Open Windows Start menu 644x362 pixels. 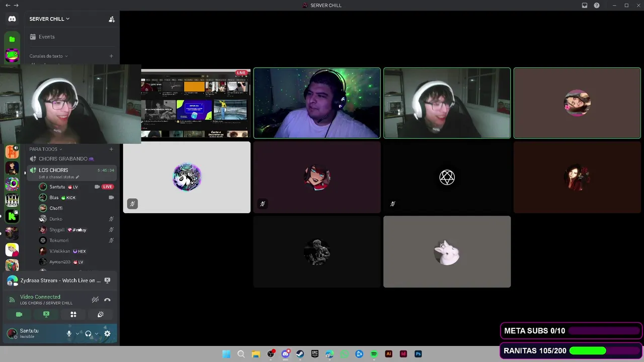(x=226, y=354)
